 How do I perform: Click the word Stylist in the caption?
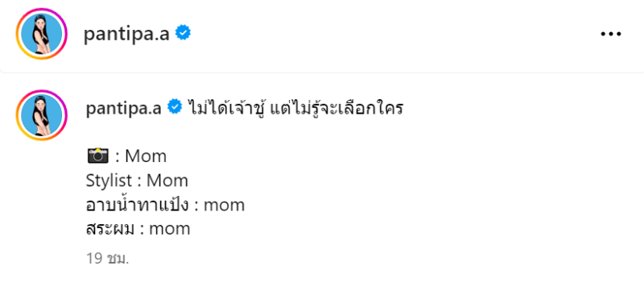coord(109,181)
